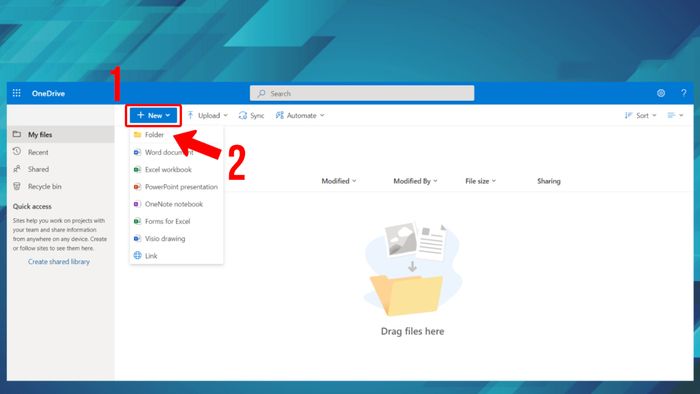Click the Sort arrows icon
Screen dimensions: 700x394
click(x=628, y=115)
